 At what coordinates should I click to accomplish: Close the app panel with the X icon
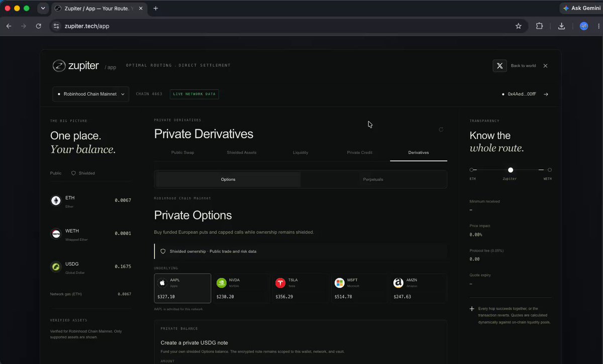point(545,66)
